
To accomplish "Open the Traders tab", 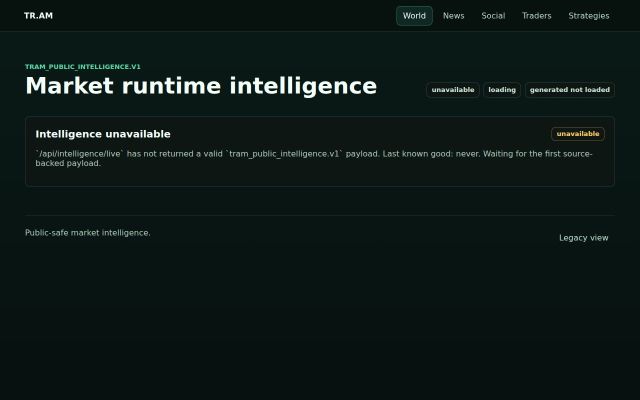I will click(x=536, y=16).
